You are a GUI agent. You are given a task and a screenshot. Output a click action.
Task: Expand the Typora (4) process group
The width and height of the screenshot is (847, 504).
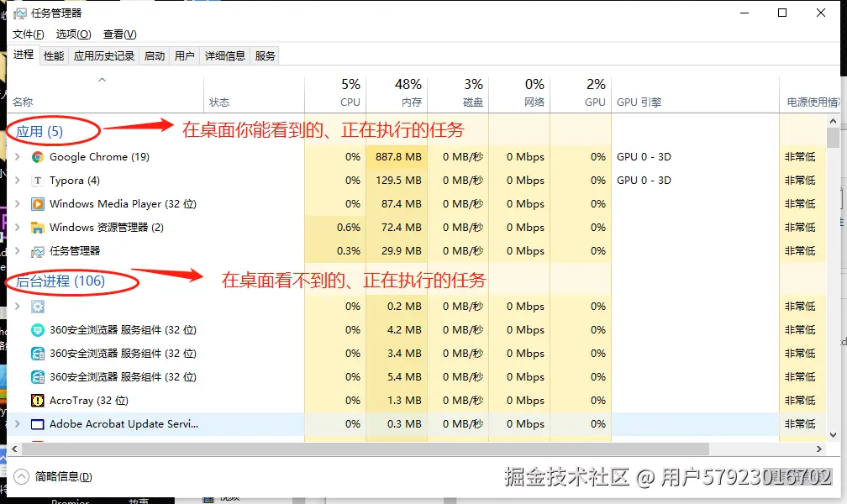coord(18,181)
